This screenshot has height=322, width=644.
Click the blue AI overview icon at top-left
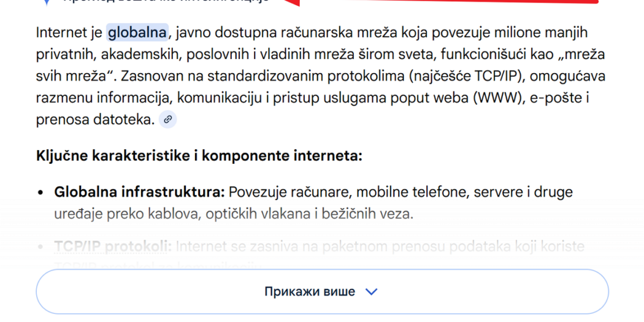[x=46, y=2]
